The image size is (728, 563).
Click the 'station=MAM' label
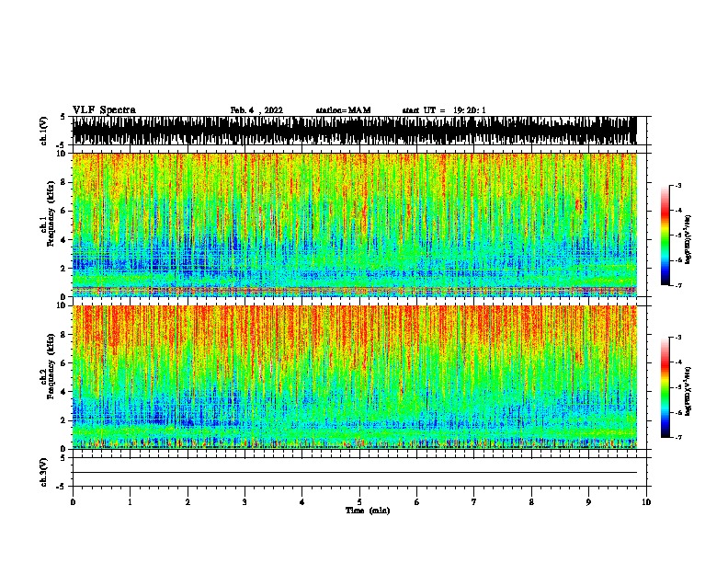pos(343,110)
